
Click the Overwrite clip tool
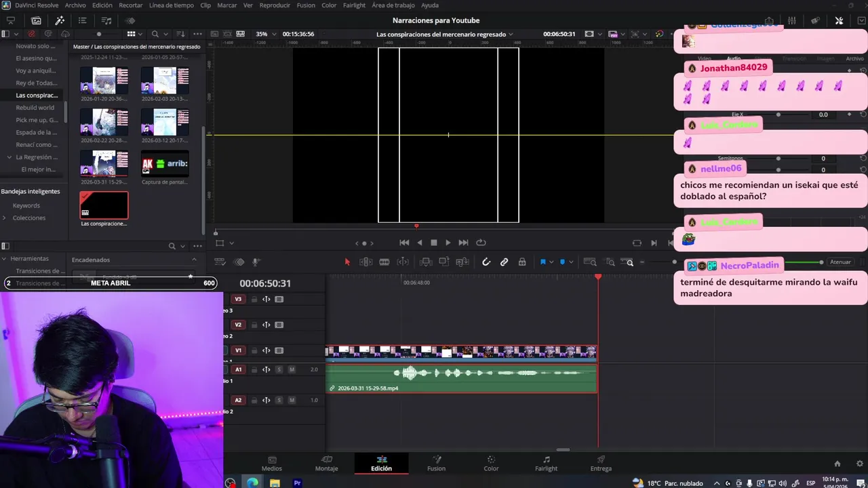pos(444,262)
